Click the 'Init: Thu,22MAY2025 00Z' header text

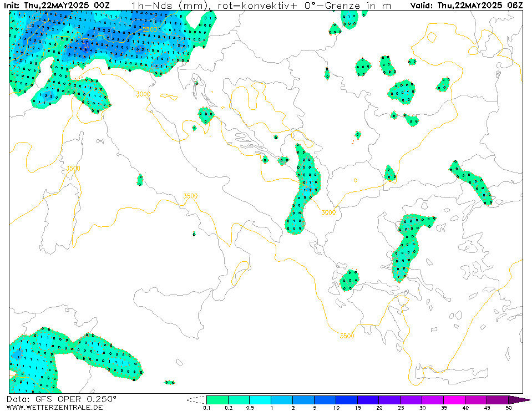click(x=57, y=6)
